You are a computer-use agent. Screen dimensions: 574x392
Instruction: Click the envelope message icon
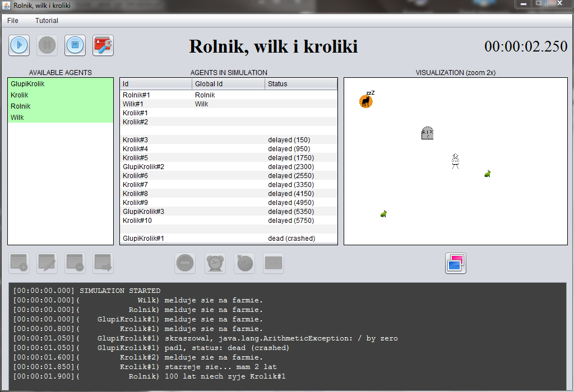tap(274, 263)
